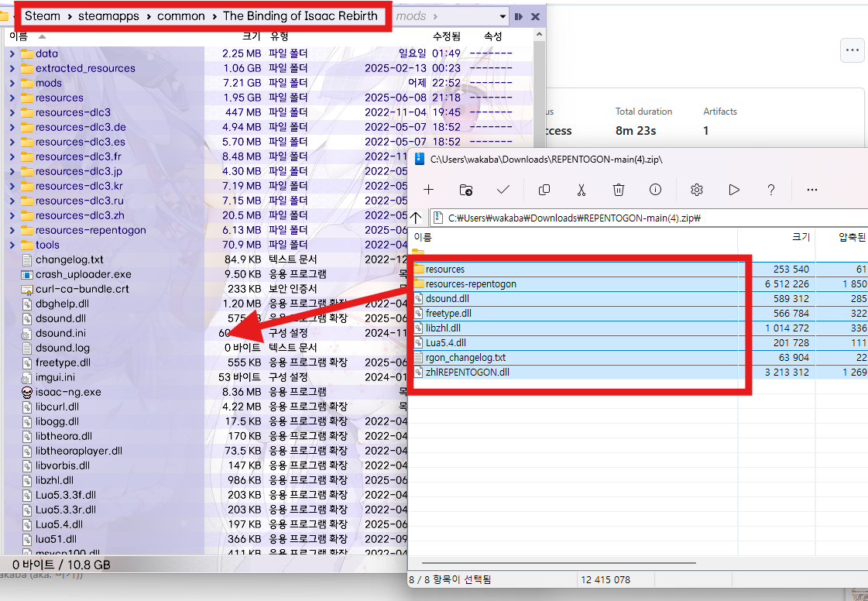Image resolution: width=868 pixels, height=601 pixels.
Task: Select The Binding of Isaac Rebirth breadcrumb
Action: tap(300, 16)
